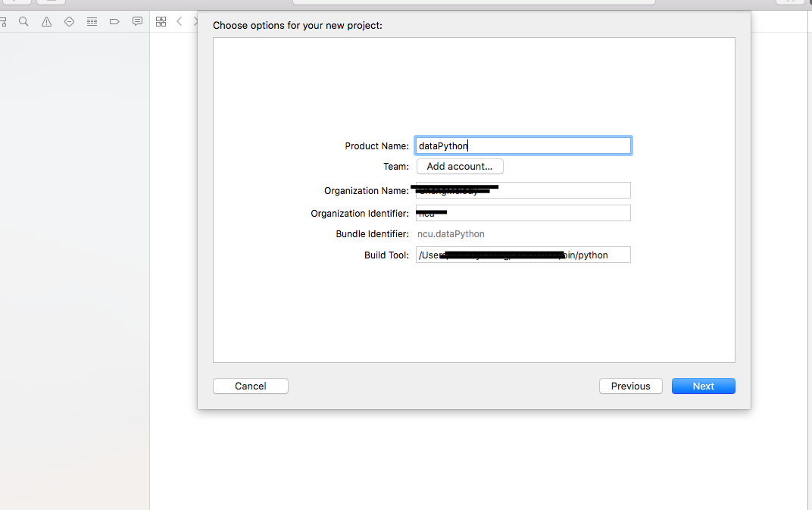Cancel the new project dialog
The image size is (812, 510).
click(x=251, y=386)
